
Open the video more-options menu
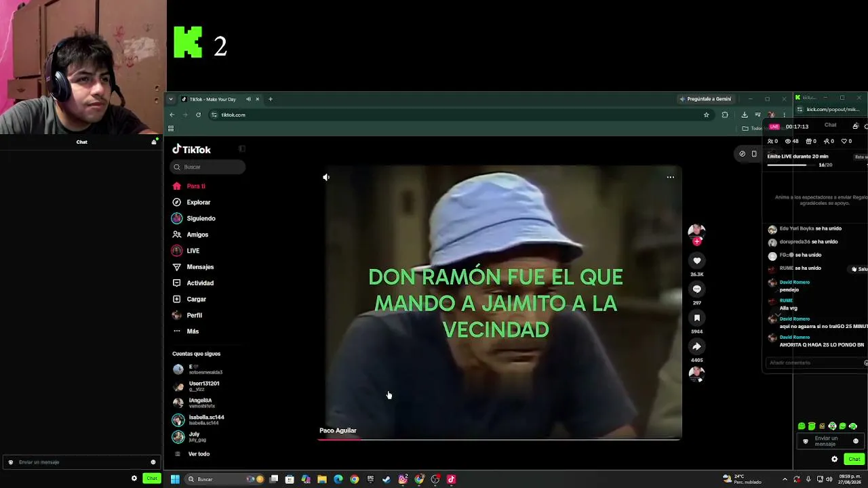[670, 178]
